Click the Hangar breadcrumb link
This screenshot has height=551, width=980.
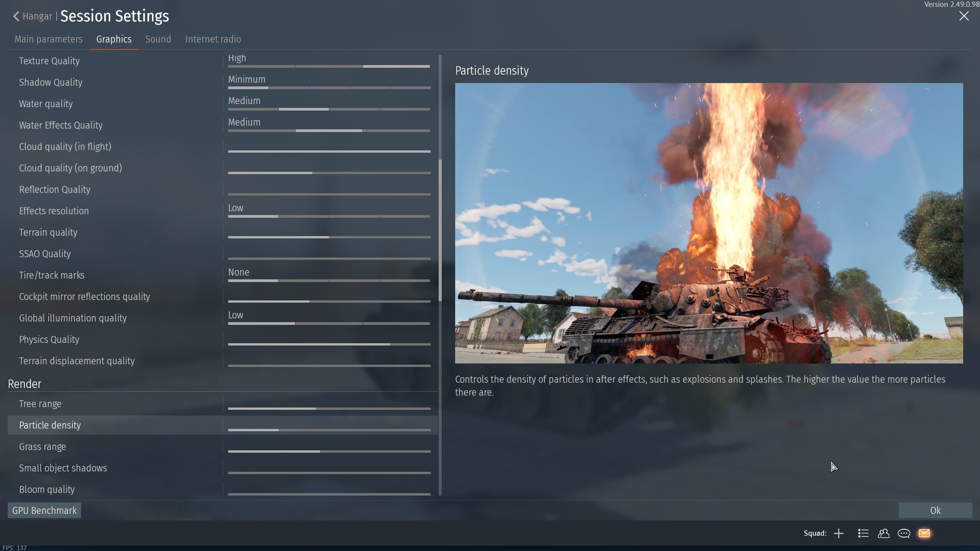[37, 16]
